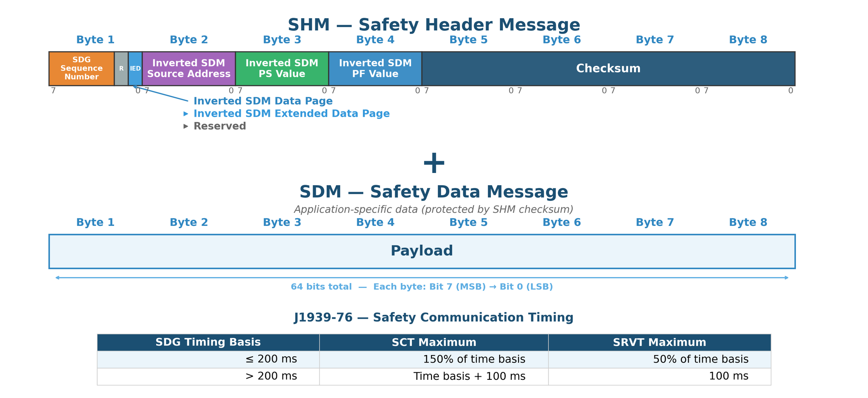Expand the Reserved disclosure triangle
Screen dimensions: 868x398
click(x=187, y=126)
